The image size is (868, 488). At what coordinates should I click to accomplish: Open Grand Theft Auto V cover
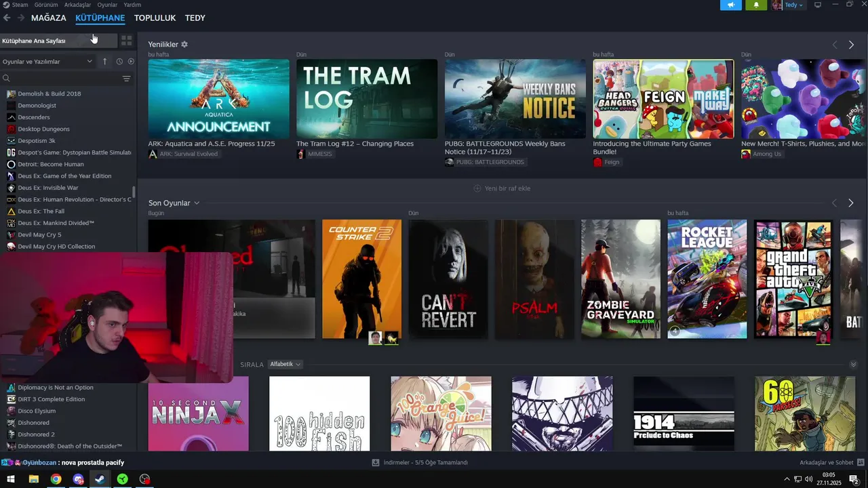coord(793,279)
